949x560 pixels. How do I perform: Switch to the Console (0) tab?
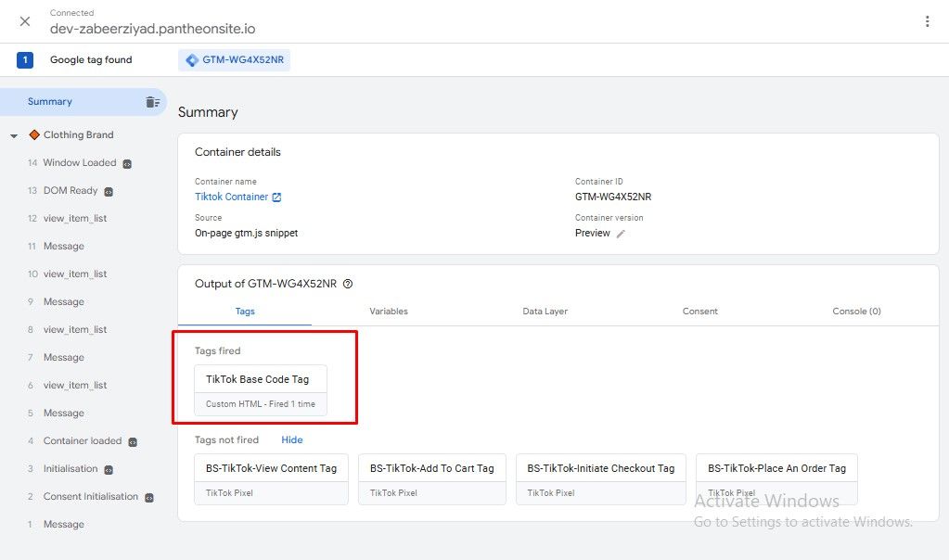coord(856,311)
